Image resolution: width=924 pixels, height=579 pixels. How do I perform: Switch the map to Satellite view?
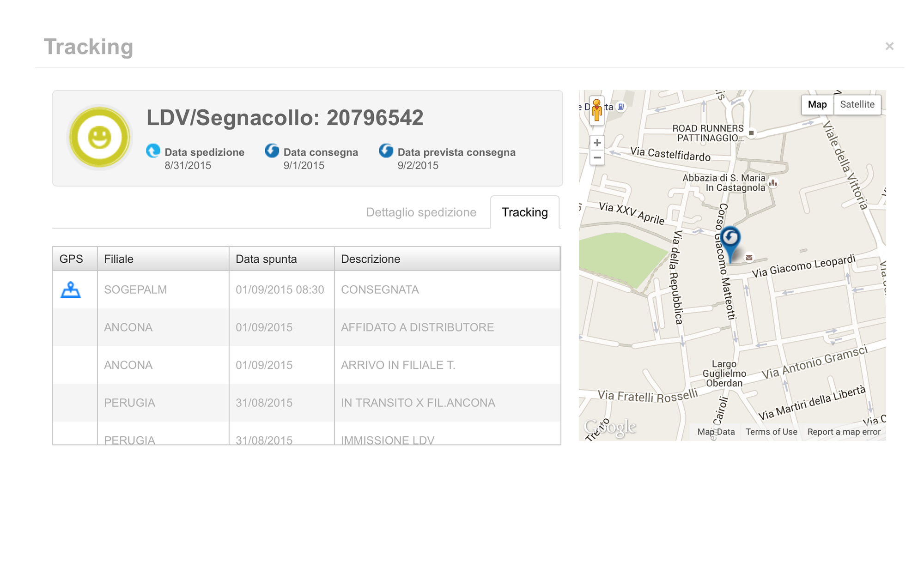point(857,104)
